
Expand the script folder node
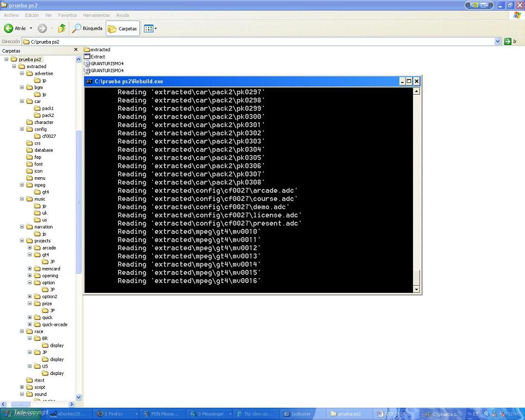click(22, 387)
